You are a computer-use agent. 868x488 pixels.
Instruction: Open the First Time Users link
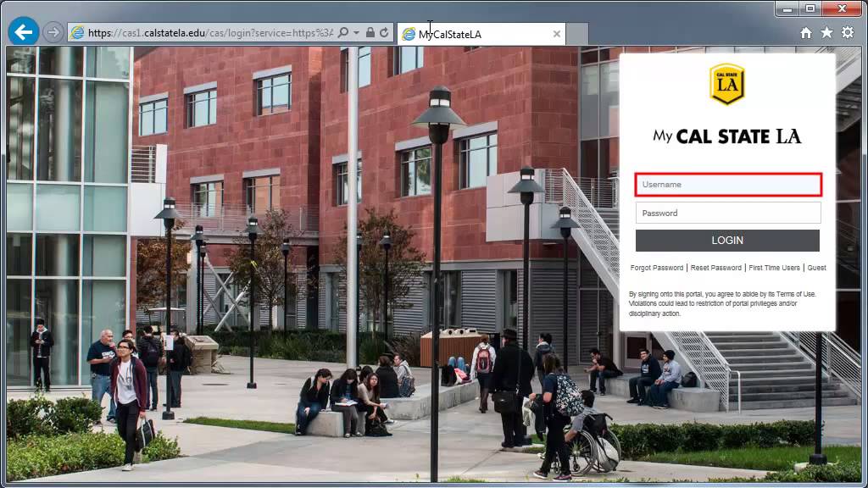(x=774, y=268)
